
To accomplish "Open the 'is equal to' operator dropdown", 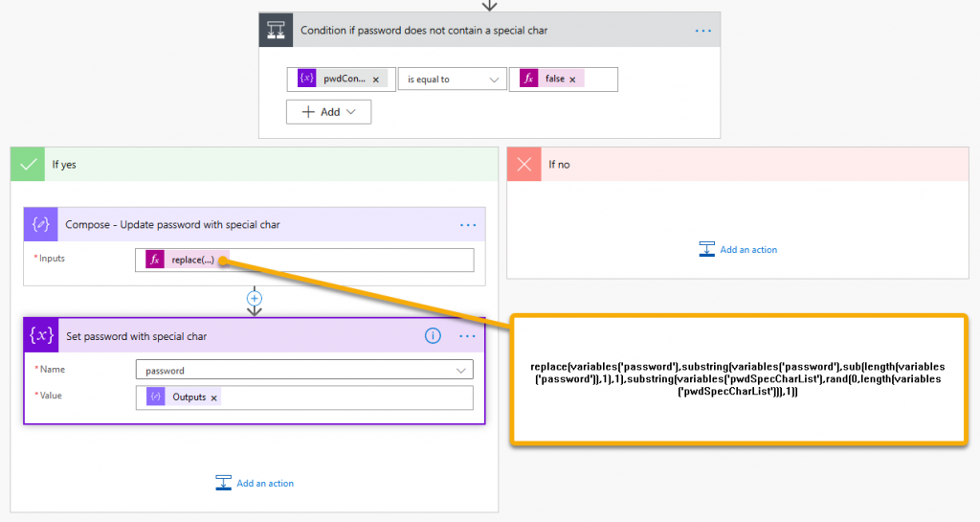I will 453,79.
